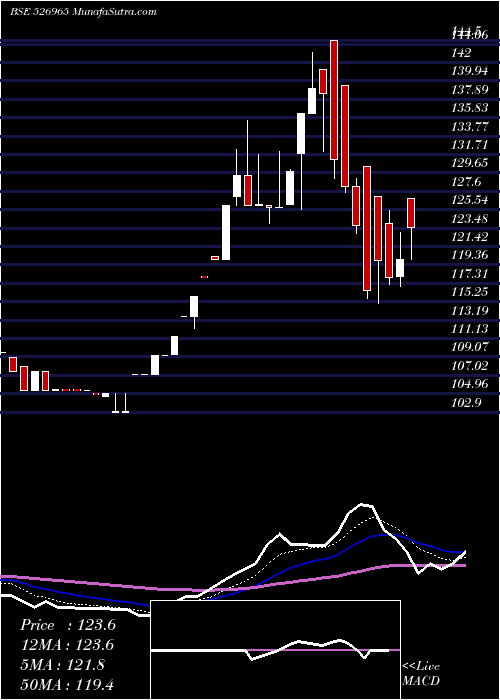Click the 127.6 price axis label

(x=466, y=182)
